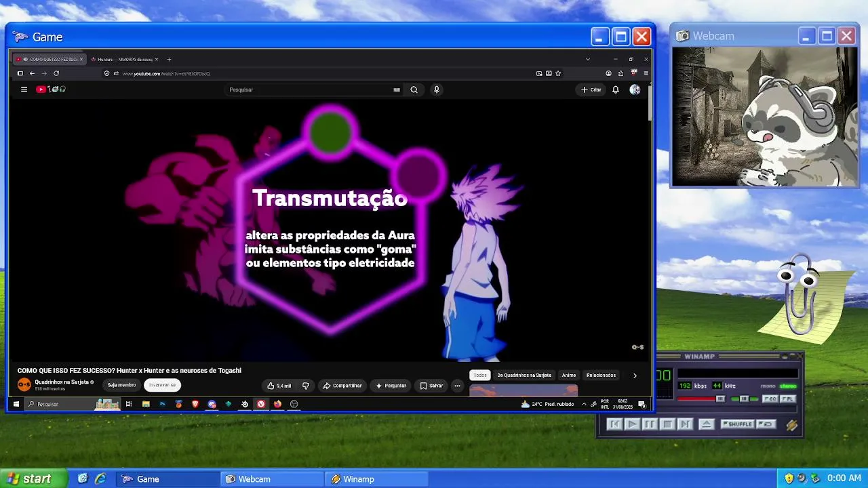Switch to the COMO QUE ISSO FEZ browser tab
Screen dimensions: 868x488
50,59
